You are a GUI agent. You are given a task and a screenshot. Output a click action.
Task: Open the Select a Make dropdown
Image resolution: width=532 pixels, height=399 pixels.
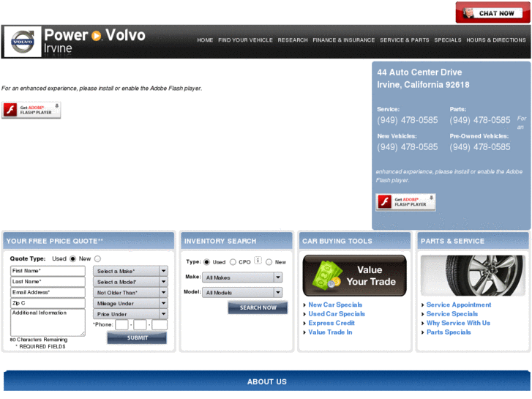pyautogui.click(x=131, y=271)
